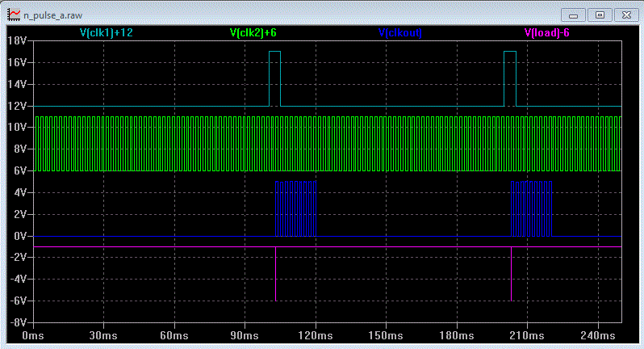Select the V(load)-6 trace label
The width and height of the screenshot is (644, 349).
[x=546, y=33]
